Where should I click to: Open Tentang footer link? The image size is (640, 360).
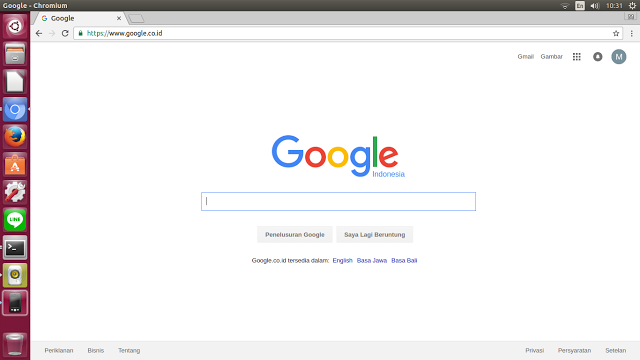click(x=129, y=351)
